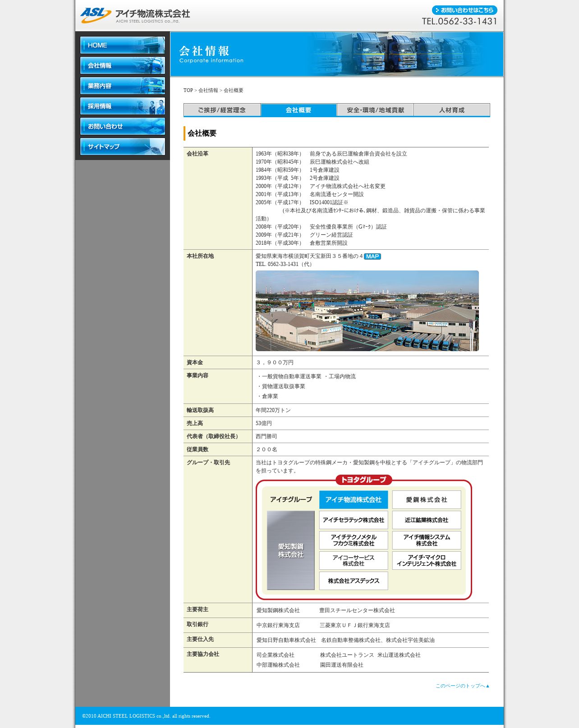Click the 三菱東京ＵＦＪ銀行東海支店 text

tap(355, 625)
